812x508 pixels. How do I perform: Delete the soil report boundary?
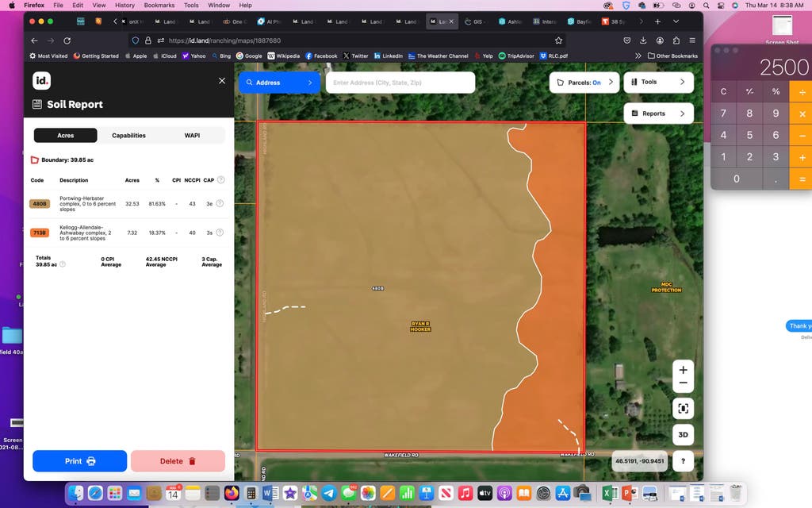pyautogui.click(x=178, y=461)
